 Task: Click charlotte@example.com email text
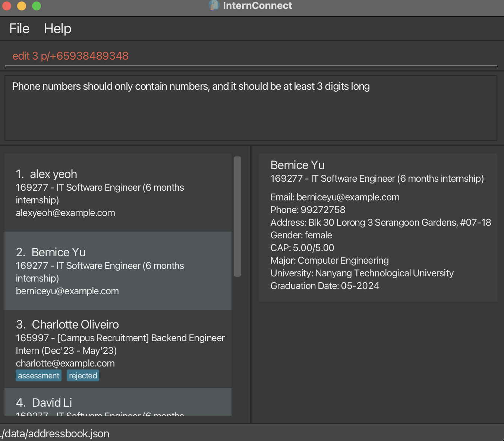65,363
